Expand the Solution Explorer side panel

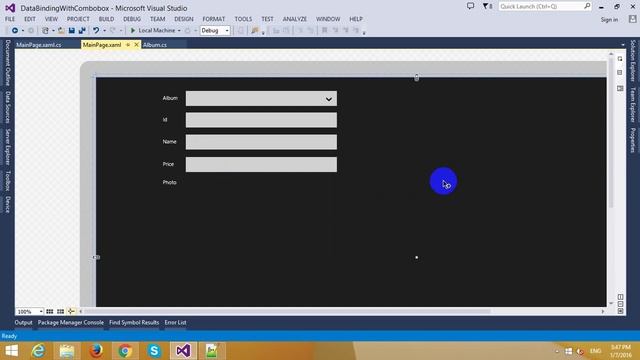[x=633, y=61]
